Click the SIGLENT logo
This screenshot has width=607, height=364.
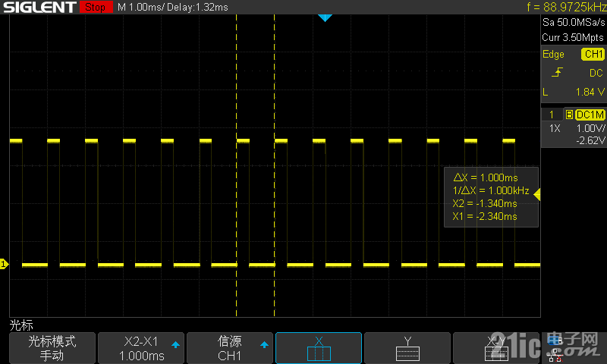(39, 7)
